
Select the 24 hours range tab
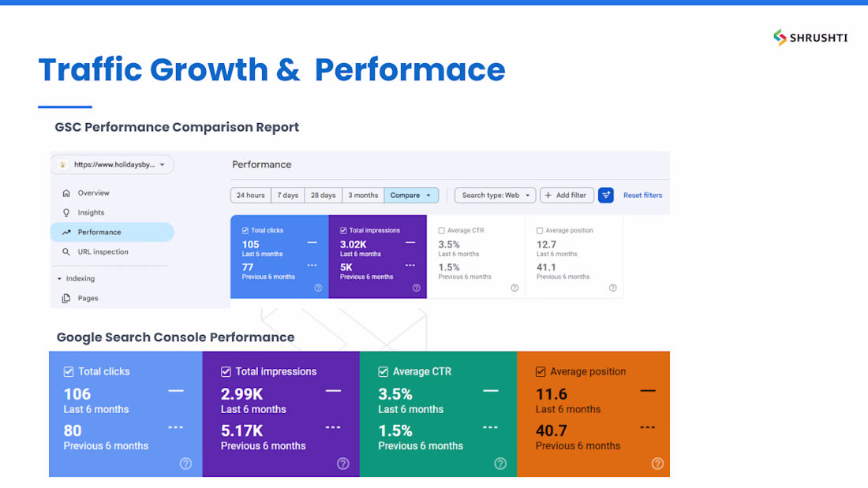point(251,196)
